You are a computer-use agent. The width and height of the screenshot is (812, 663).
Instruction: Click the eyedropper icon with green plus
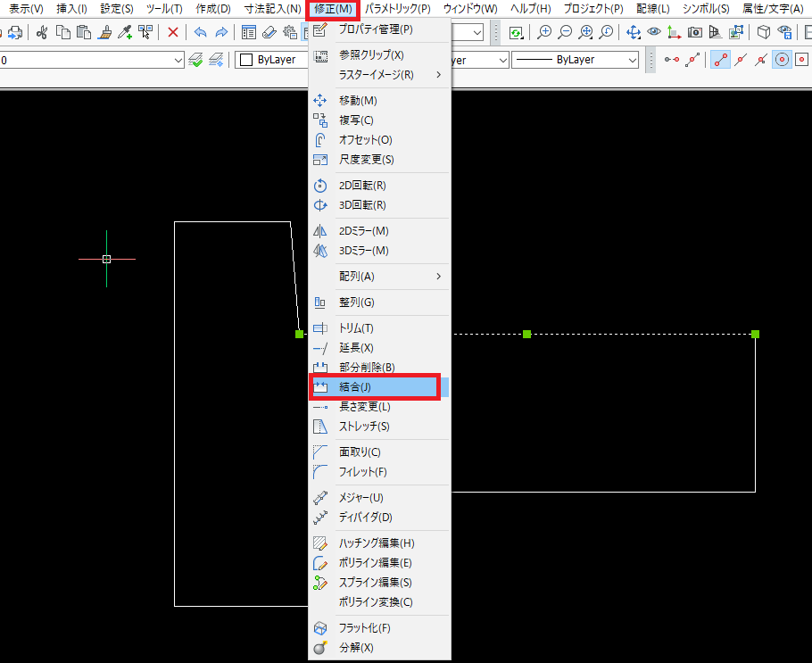click(125, 33)
